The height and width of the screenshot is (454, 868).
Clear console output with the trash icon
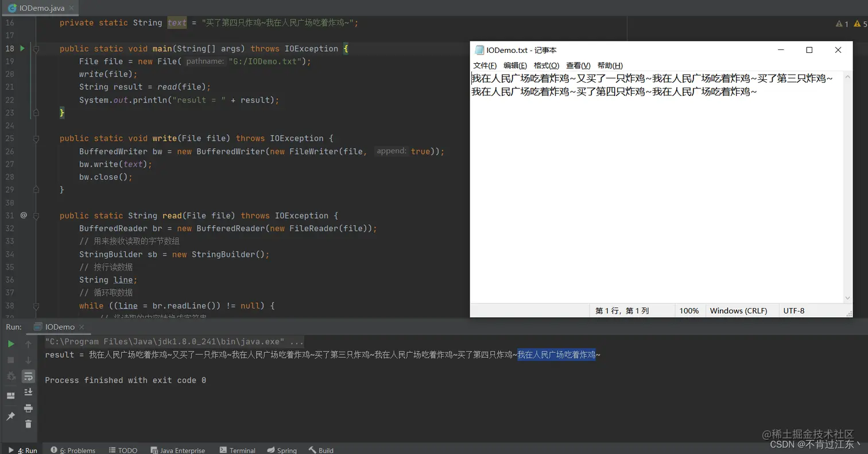[x=28, y=424]
